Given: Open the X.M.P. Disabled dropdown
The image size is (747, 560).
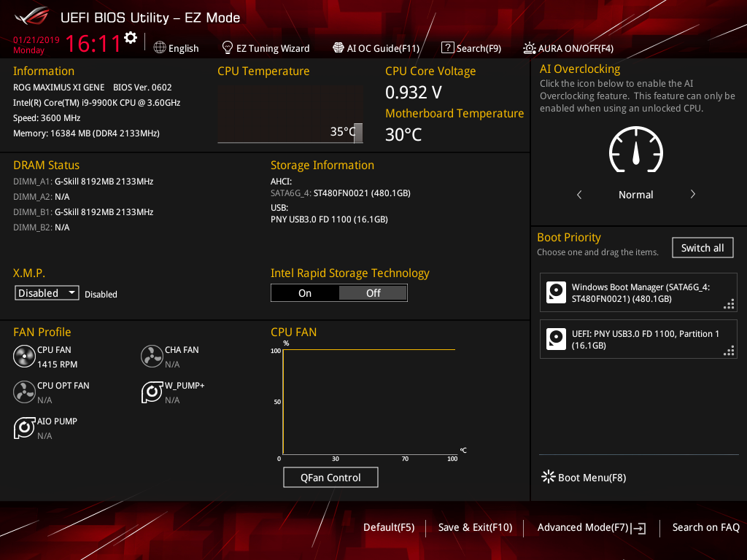Looking at the screenshot, I should point(47,293).
